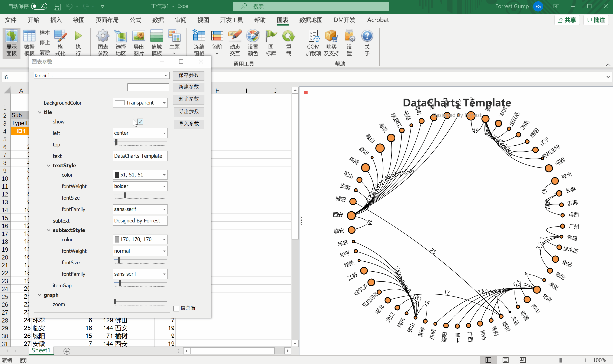The image size is (613, 364).
Task: Open the DM开发 ribbon tab
Action: tap(344, 20)
